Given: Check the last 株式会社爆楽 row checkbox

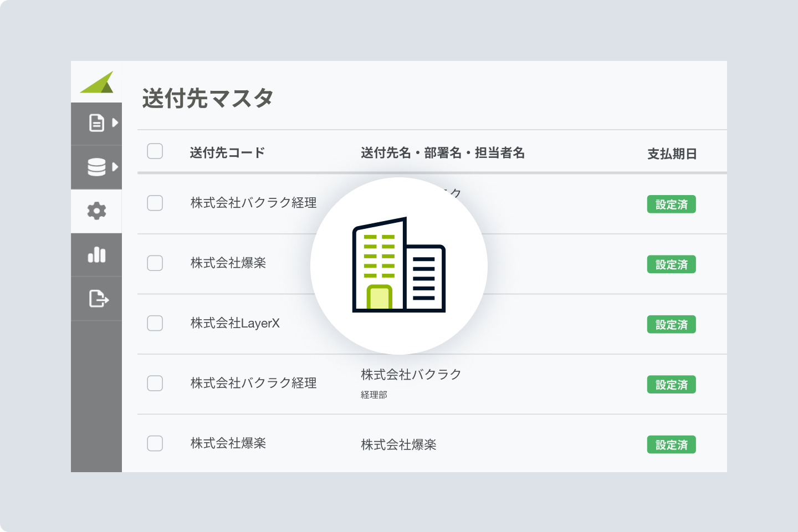Looking at the screenshot, I should pos(155,443).
